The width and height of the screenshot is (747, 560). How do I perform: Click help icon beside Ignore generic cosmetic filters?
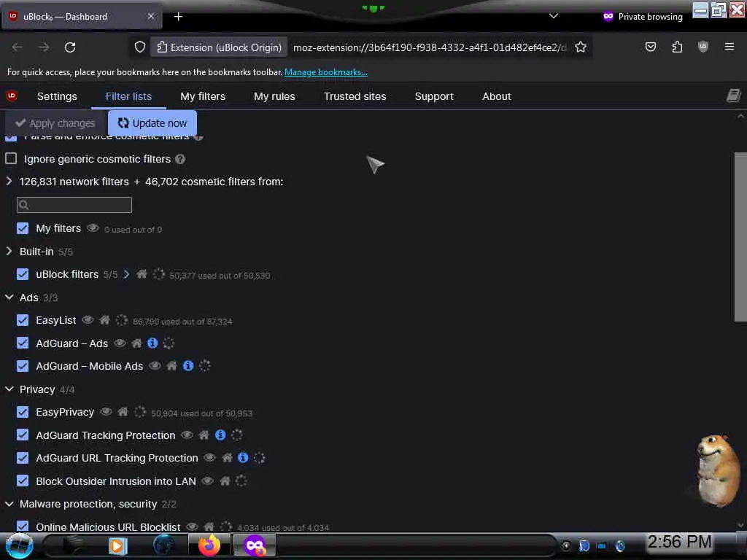(x=180, y=159)
